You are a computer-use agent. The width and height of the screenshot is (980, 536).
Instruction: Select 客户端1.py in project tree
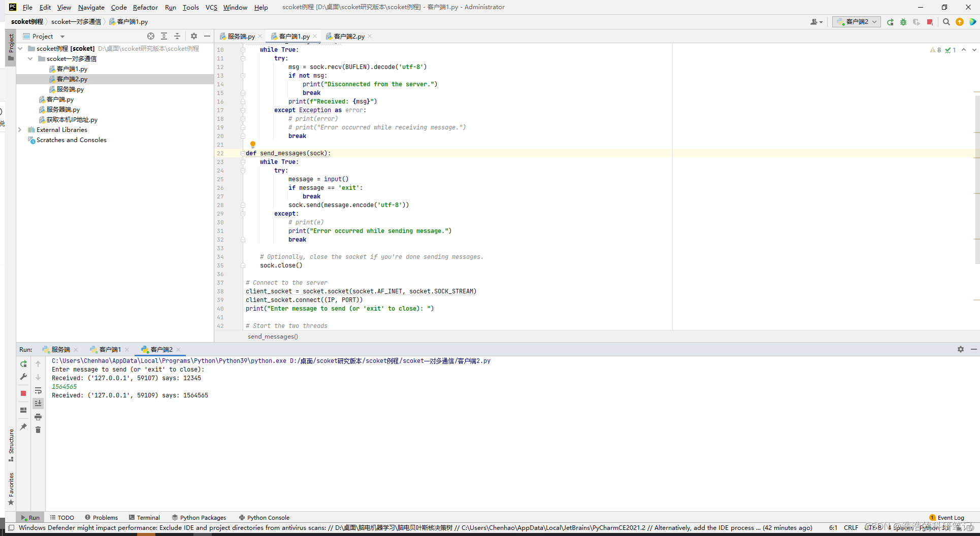point(72,69)
